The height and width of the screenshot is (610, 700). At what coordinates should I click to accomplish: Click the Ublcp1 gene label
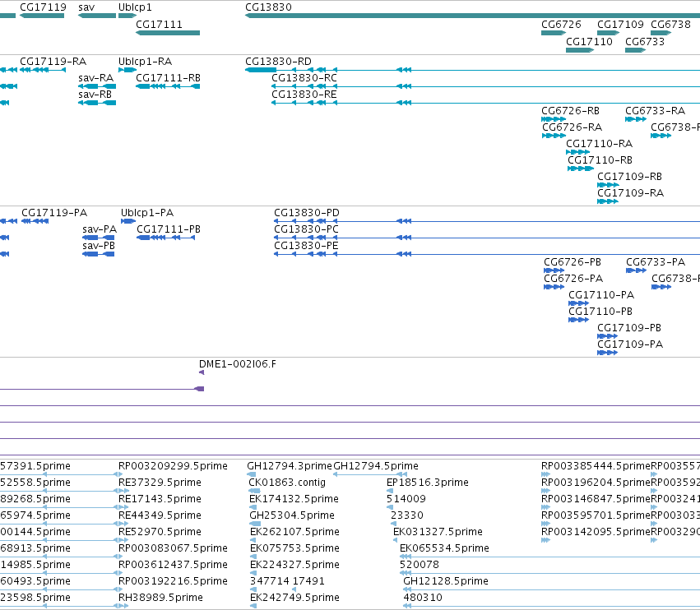pyautogui.click(x=135, y=7)
